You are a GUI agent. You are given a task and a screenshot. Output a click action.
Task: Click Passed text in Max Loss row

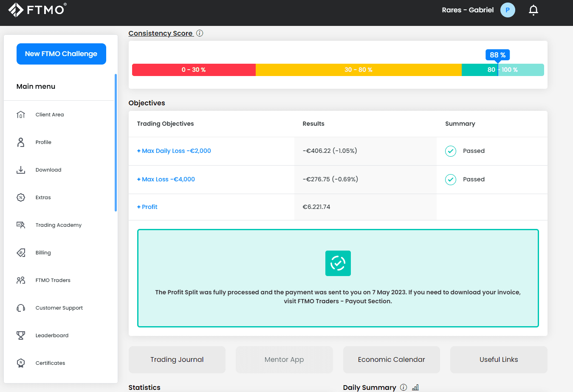tap(474, 179)
